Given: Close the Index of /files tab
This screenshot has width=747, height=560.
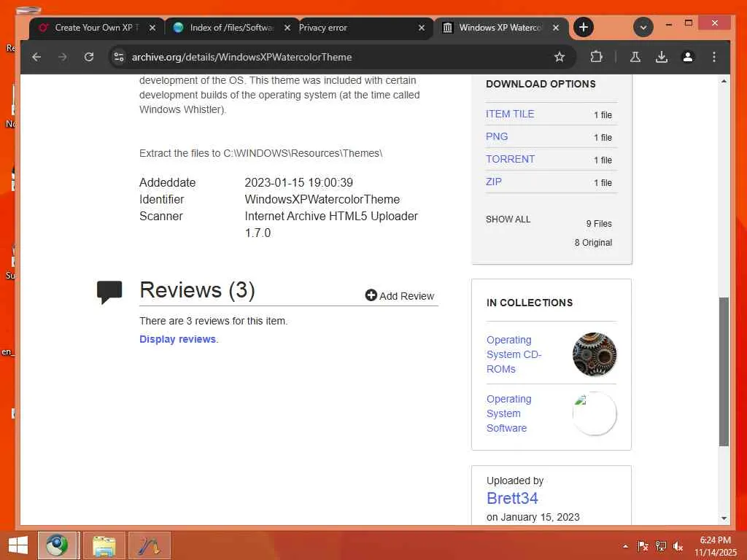Looking at the screenshot, I should click(x=287, y=28).
